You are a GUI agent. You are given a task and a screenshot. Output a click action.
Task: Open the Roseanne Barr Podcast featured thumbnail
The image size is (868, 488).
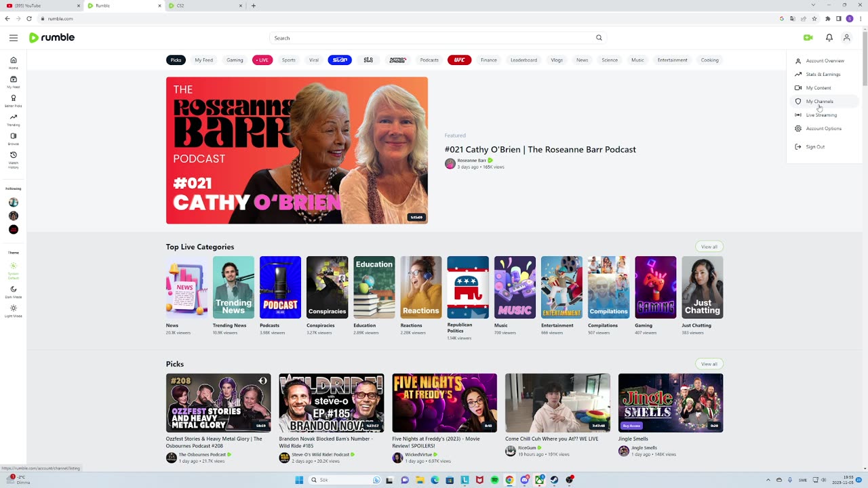pyautogui.click(x=297, y=150)
